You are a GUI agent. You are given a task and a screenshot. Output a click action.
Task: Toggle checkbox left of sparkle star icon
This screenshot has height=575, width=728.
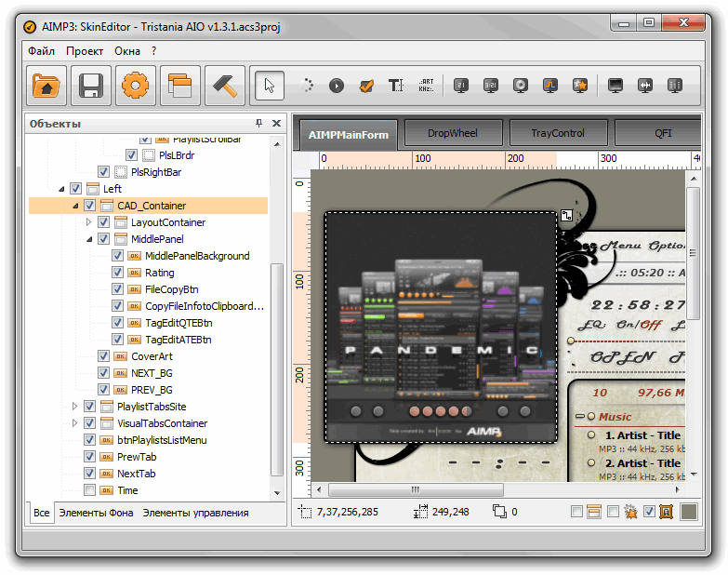614,512
